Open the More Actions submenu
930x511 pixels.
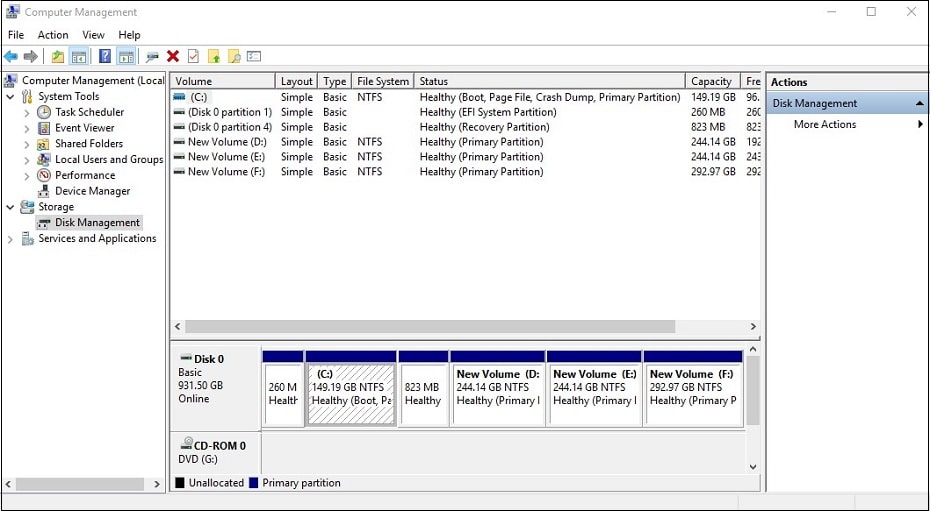point(921,124)
